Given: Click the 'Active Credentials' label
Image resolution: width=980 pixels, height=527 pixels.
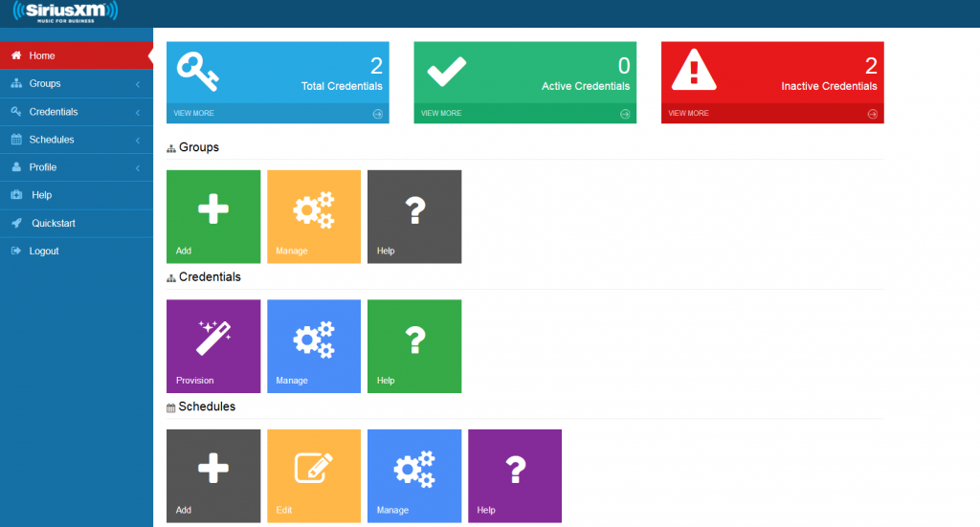Looking at the screenshot, I should coord(586,86).
